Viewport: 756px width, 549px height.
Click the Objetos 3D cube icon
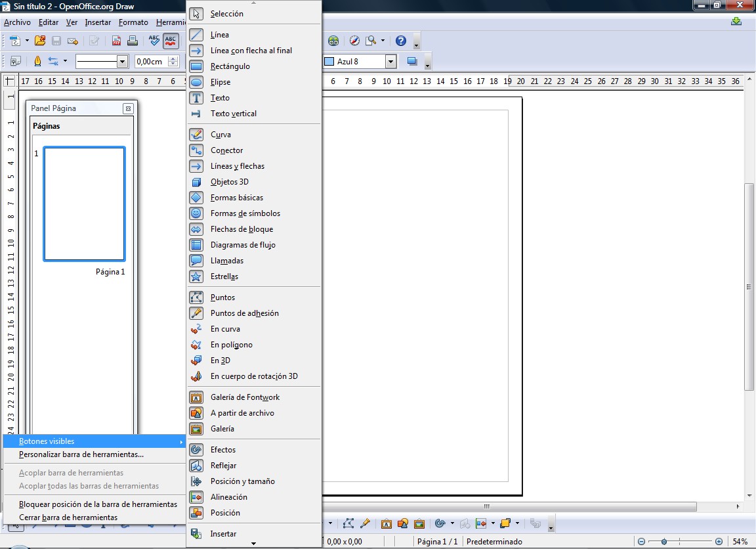(x=196, y=182)
